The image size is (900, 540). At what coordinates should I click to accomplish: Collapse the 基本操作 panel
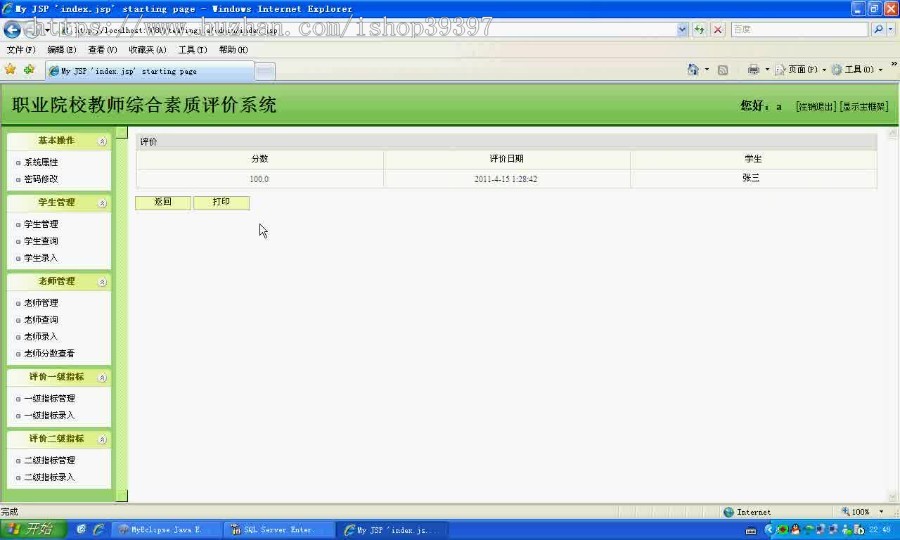(102, 141)
